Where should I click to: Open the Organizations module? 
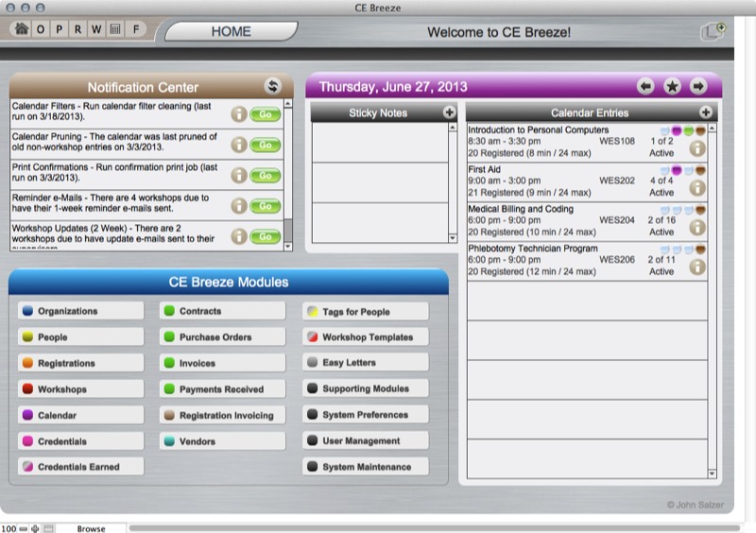click(81, 311)
